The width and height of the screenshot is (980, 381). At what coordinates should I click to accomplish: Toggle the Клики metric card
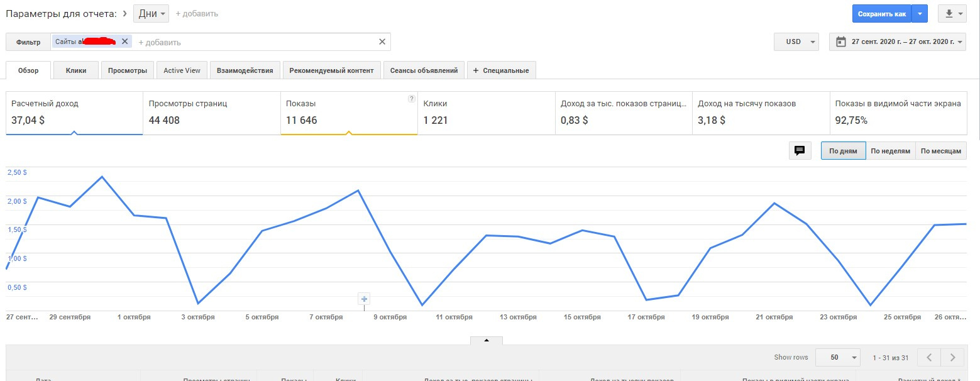pyautogui.click(x=487, y=113)
